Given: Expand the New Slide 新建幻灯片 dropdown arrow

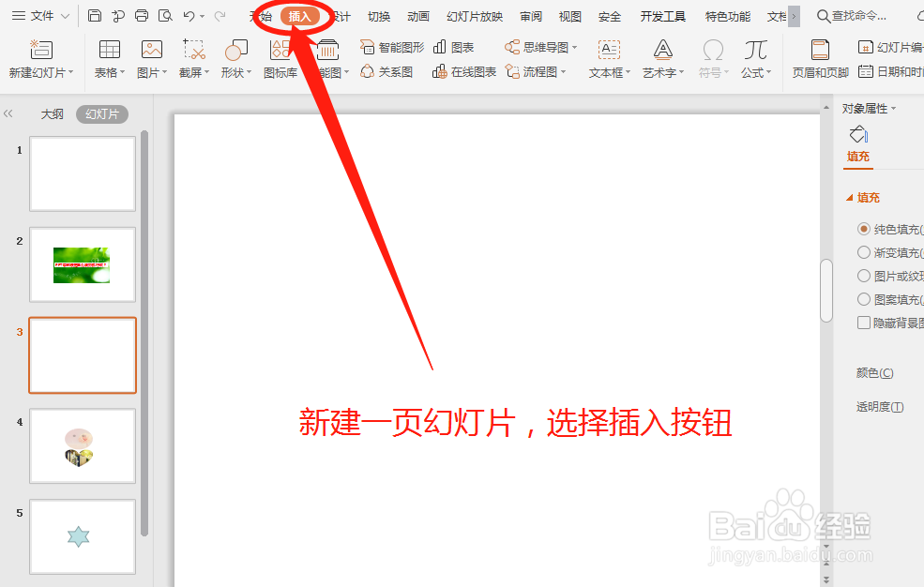Looking at the screenshot, I should 71,72.
